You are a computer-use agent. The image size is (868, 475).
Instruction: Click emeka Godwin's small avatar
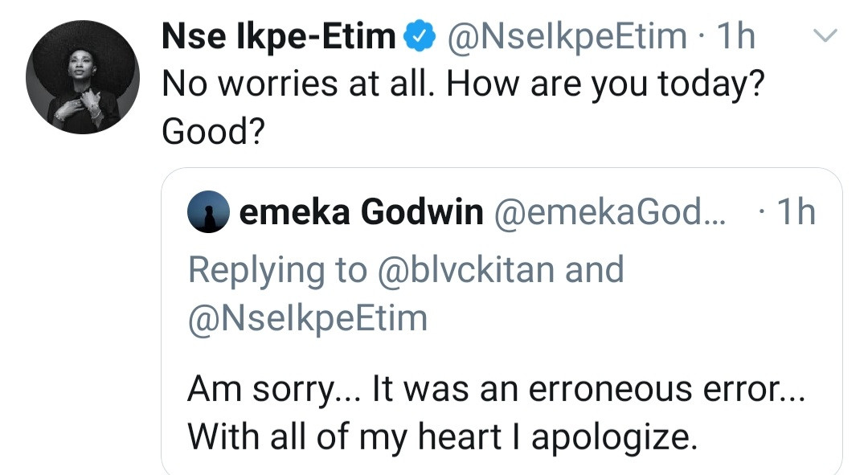(209, 212)
